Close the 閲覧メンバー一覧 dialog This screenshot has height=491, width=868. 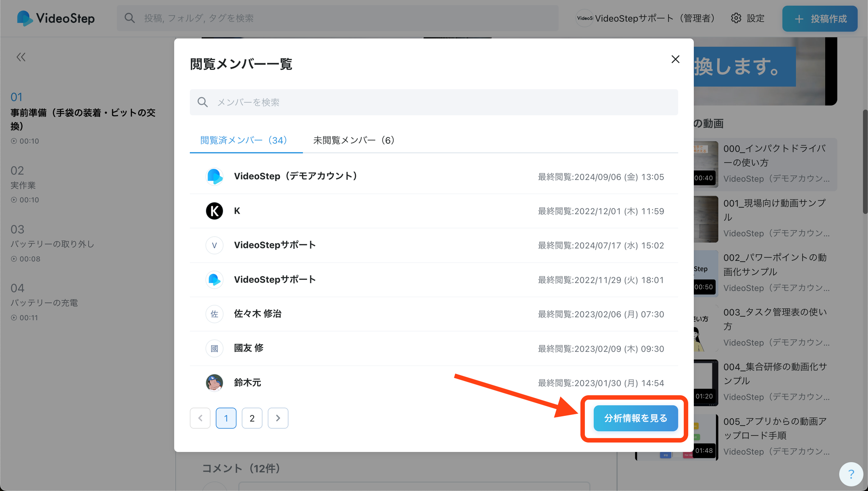675,59
